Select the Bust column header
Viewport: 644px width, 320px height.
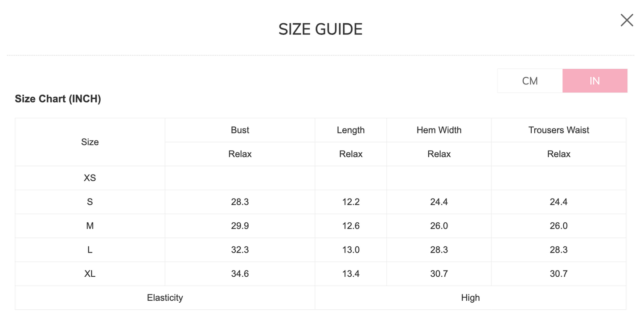pos(240,130)
